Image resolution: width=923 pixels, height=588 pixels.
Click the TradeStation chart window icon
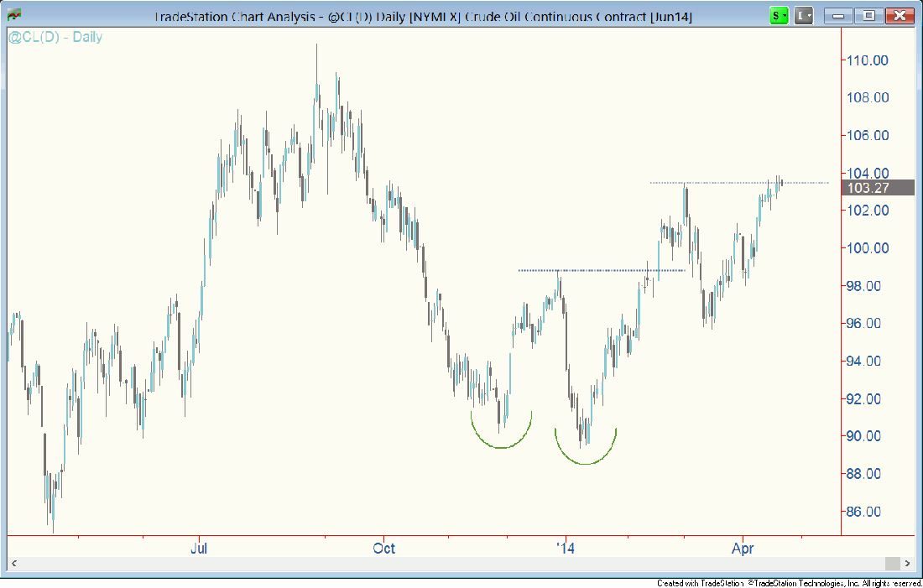[14, 15]
